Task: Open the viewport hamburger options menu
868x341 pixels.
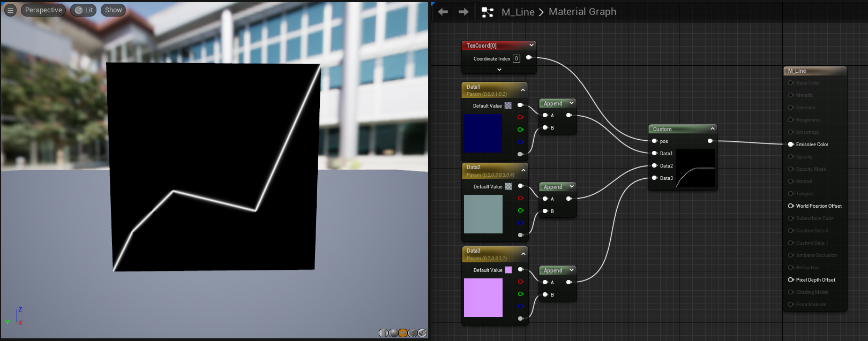Action: (x=10, y=10)
